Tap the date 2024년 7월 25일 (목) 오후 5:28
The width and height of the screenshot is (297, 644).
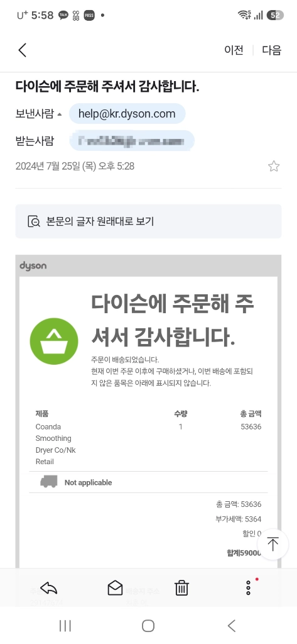75,166
